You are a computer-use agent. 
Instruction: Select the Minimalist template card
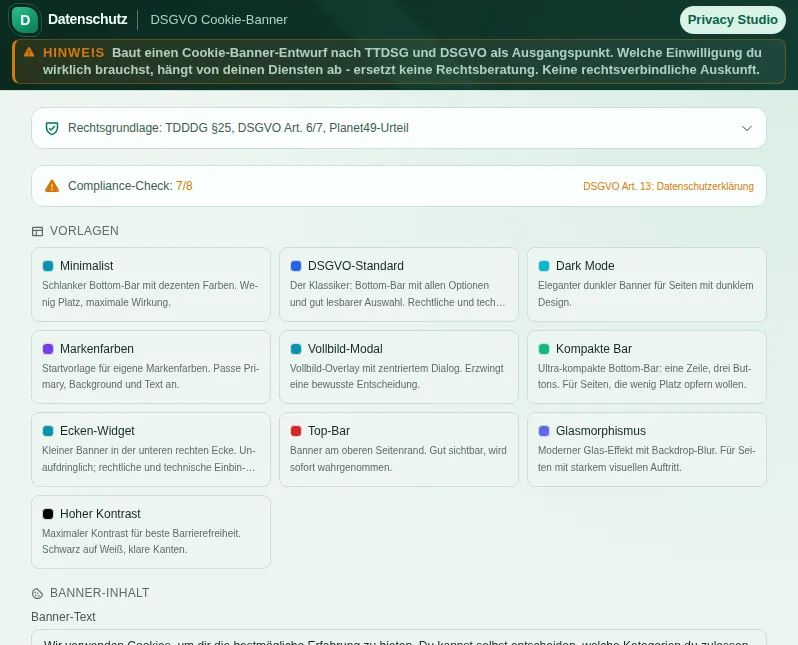coord(151,284)
